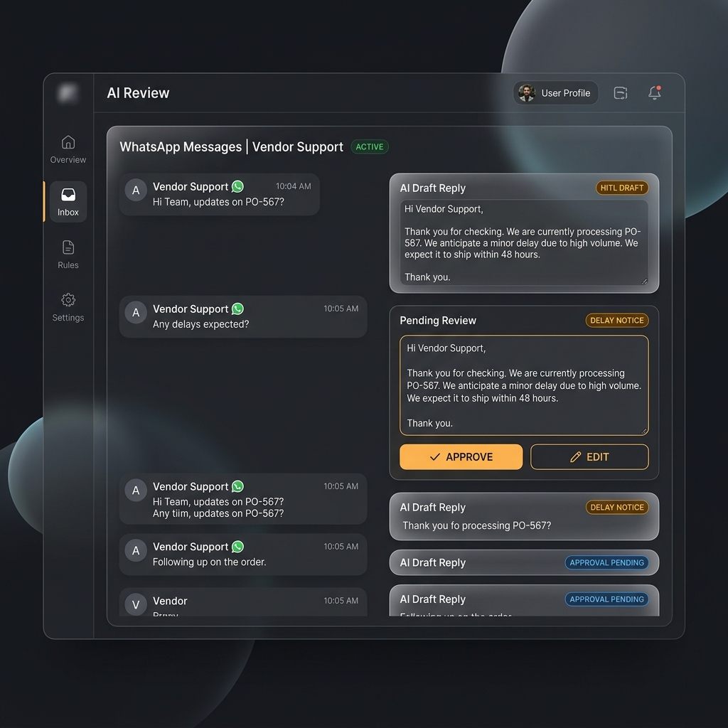Viewport: 728px width, 728px height.
Task: Click the user avatar picture
Action: (x=527, y=93)
